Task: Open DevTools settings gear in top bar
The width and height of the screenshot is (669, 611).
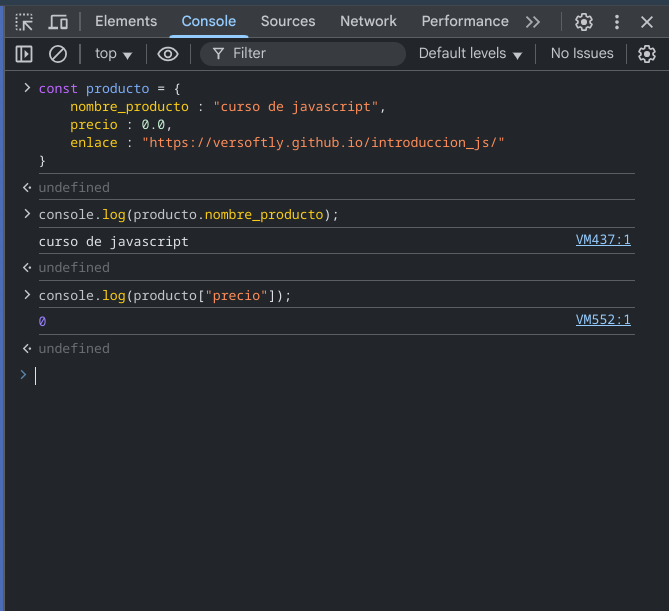Action: tap(584, 22)
